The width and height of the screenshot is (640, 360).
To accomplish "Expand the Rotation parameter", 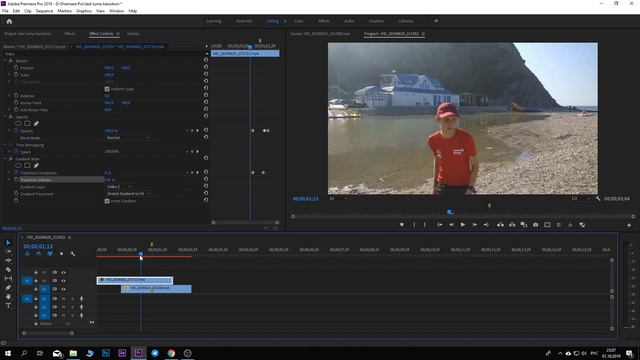I will tap(10, 96).
